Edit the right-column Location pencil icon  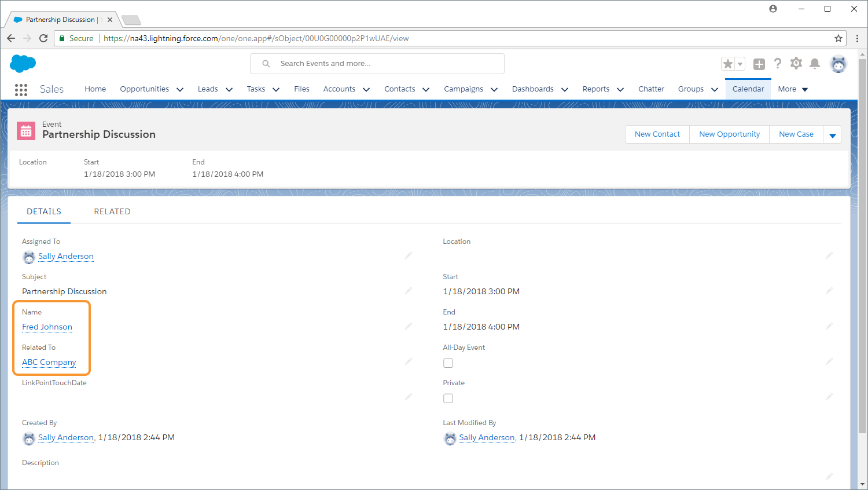829,255
